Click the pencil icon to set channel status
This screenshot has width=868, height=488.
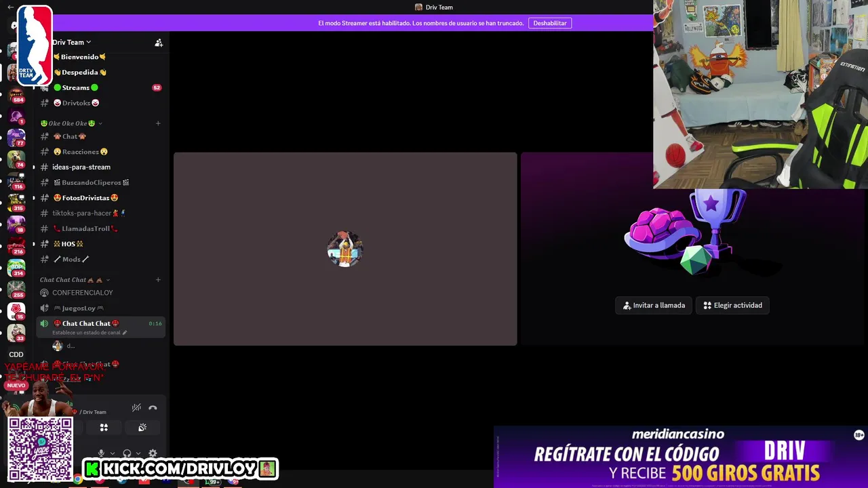[x=125, y=333]
